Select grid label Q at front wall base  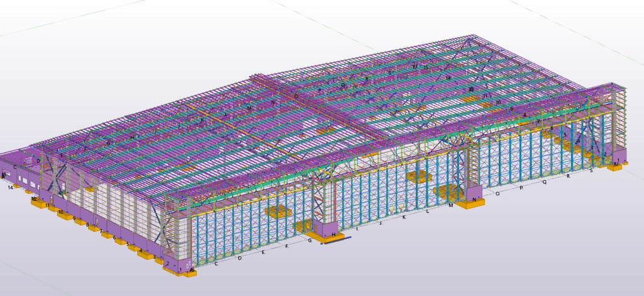click(x=544, y=181)
